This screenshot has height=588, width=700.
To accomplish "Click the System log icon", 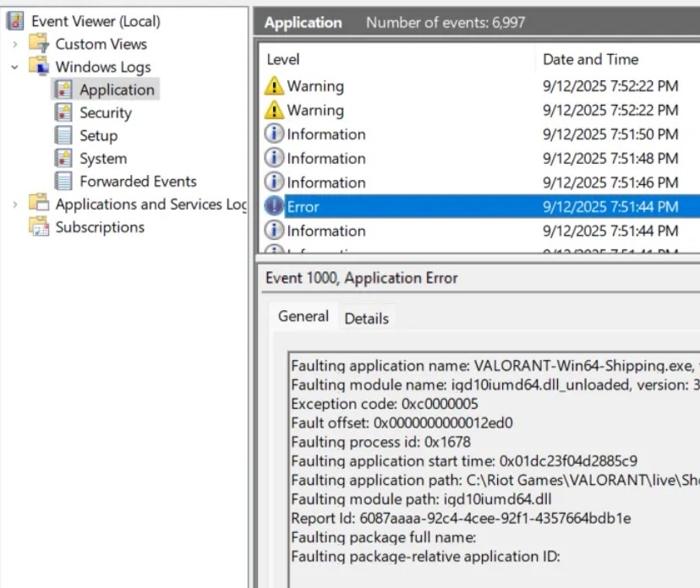I will coord(63,158).
